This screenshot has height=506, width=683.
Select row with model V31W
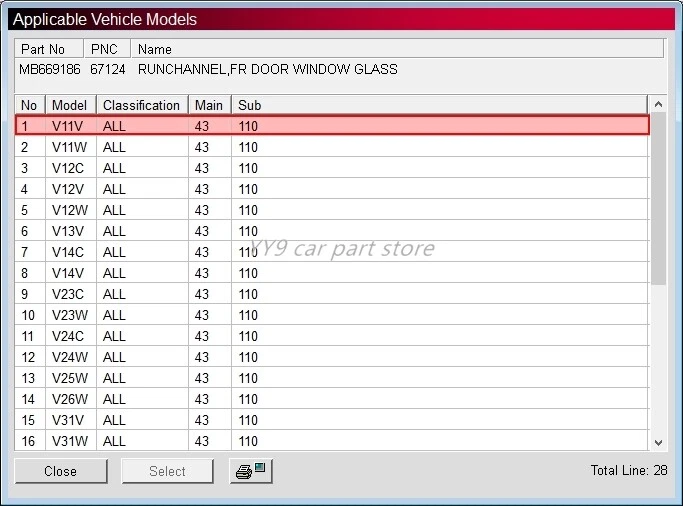pos(332,441)
